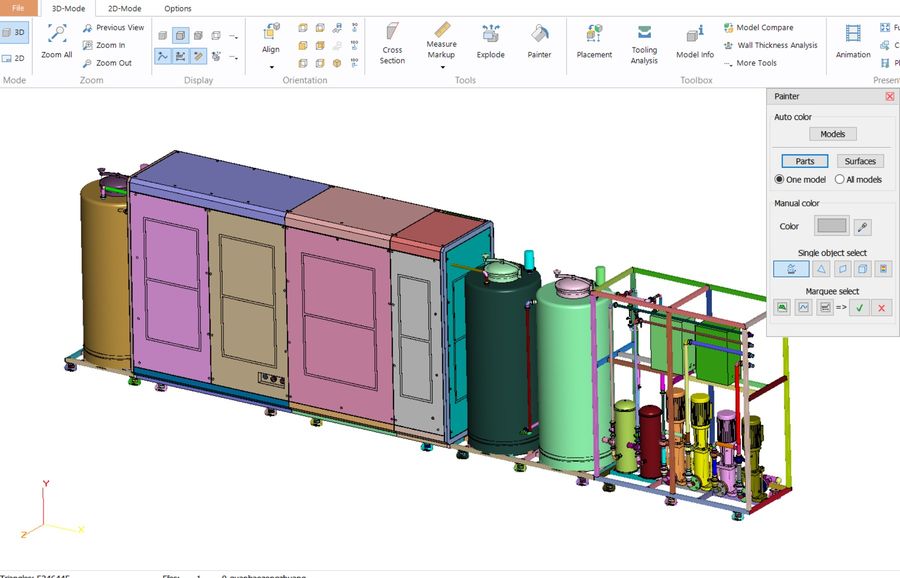The height and width of the screenshot is (578, 900).
Task: Select the Measure Markup tool
Action: 441,40
